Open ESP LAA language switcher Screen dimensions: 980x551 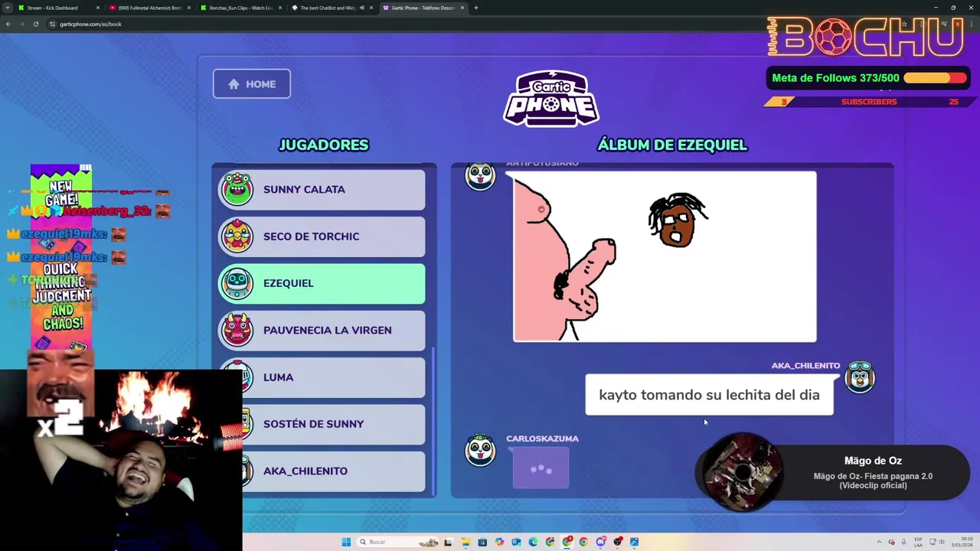tap(919, 542)
